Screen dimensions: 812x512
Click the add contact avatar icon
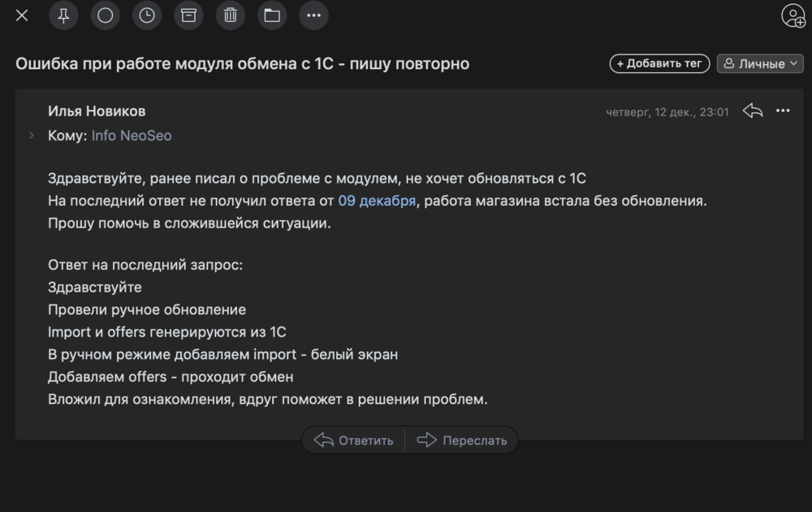click(793, 15)
